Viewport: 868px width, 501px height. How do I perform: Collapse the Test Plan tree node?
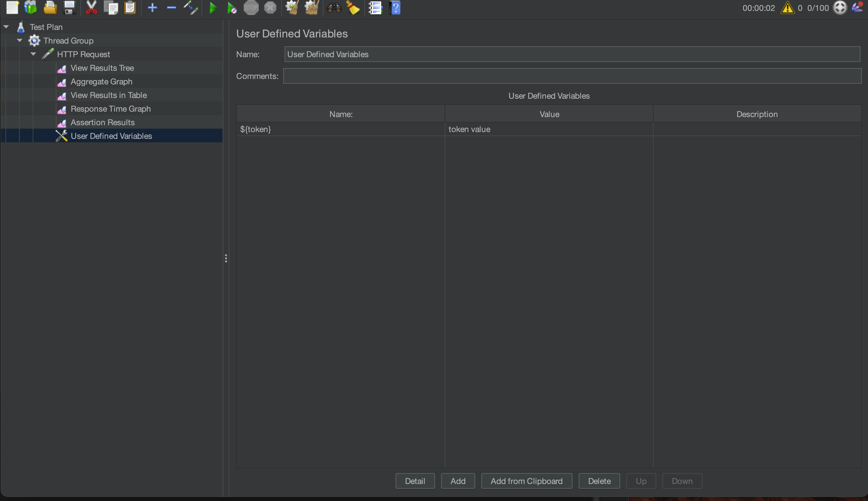[x=6, y=27]
